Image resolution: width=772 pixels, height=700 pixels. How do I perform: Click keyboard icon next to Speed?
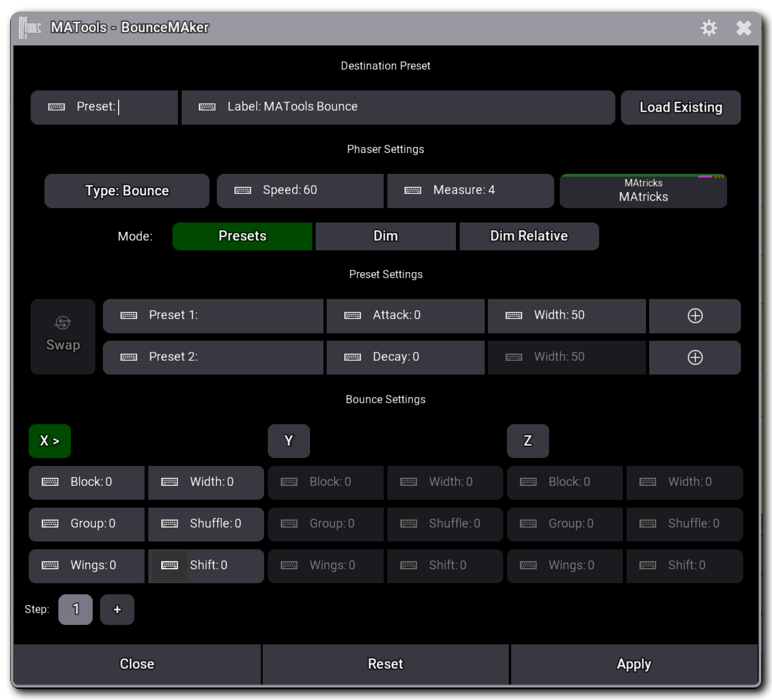[x=243, y=191]
